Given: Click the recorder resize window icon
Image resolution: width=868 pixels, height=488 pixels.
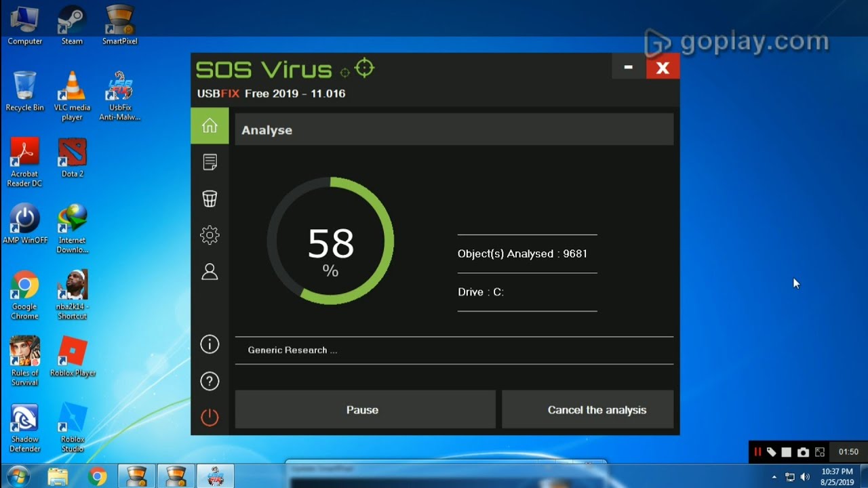Looking at the screenshot, I should coord(820,452).
